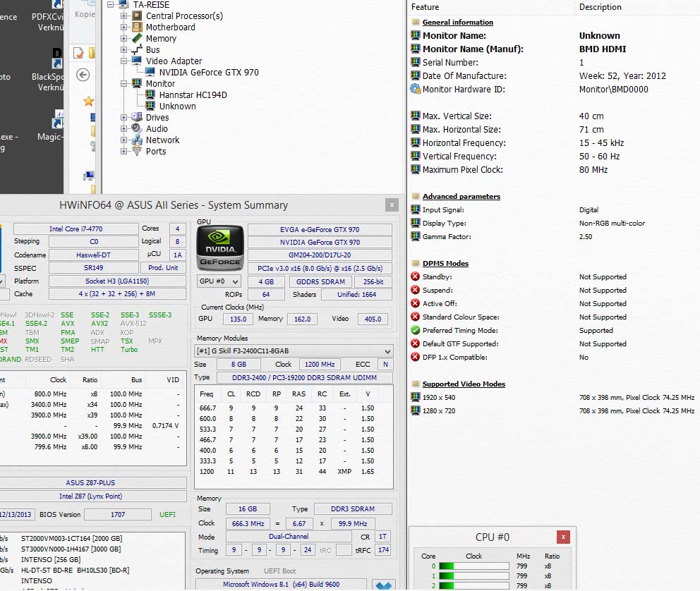Select NVIDIA GeForce GTX 970 tree item
Viewport: 700px width, 591px height.
[x=209, y=72]
